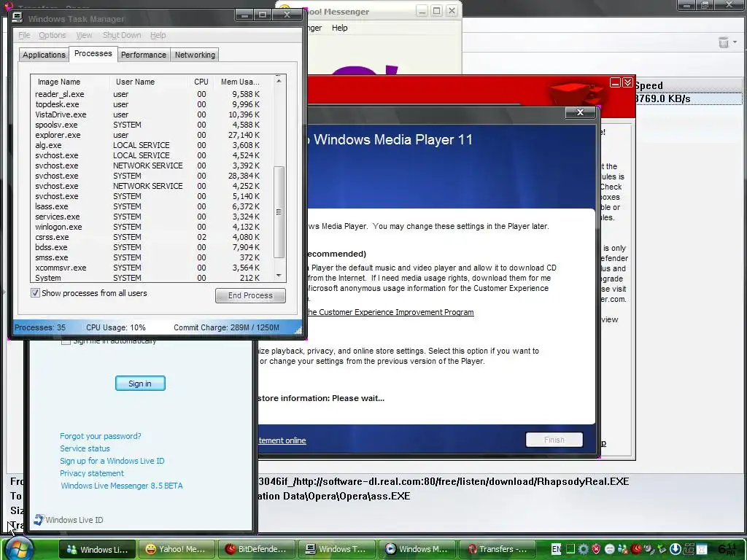Open the trash can dropdown arrow in Transfers
The width and height of the screenshot is (747, 560).
735,42
